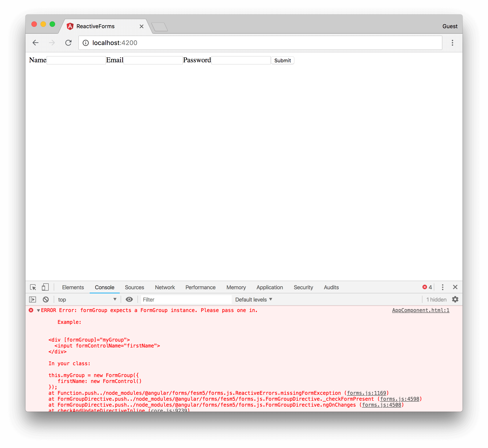Click the console Filter field
488x448 pixels.
point(186,300)
